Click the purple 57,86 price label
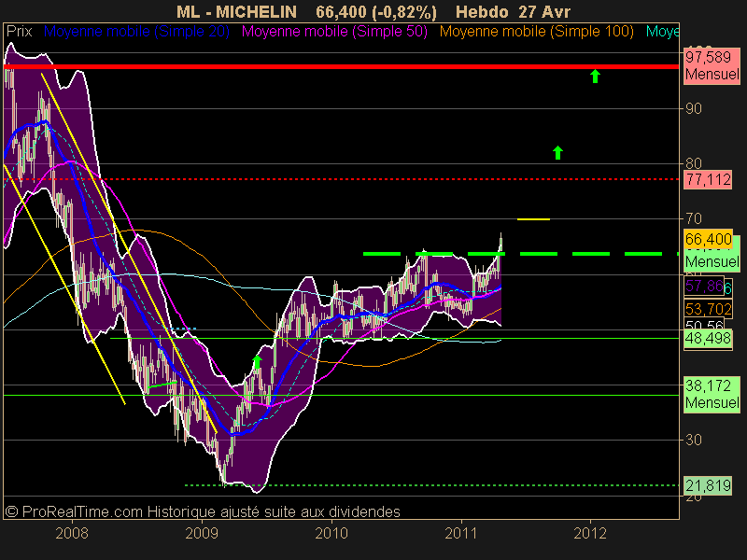747x560 pixels. [x=704, y=286]
